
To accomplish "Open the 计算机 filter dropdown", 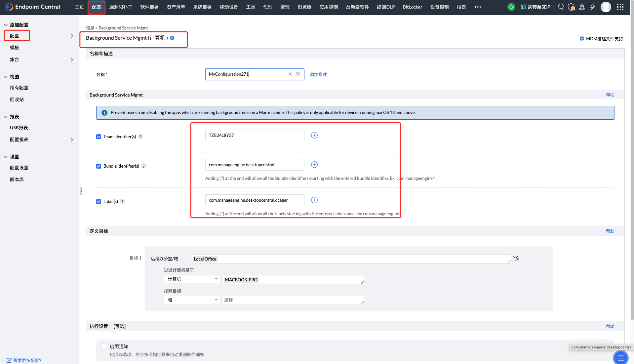I will [x=192, y=279].
